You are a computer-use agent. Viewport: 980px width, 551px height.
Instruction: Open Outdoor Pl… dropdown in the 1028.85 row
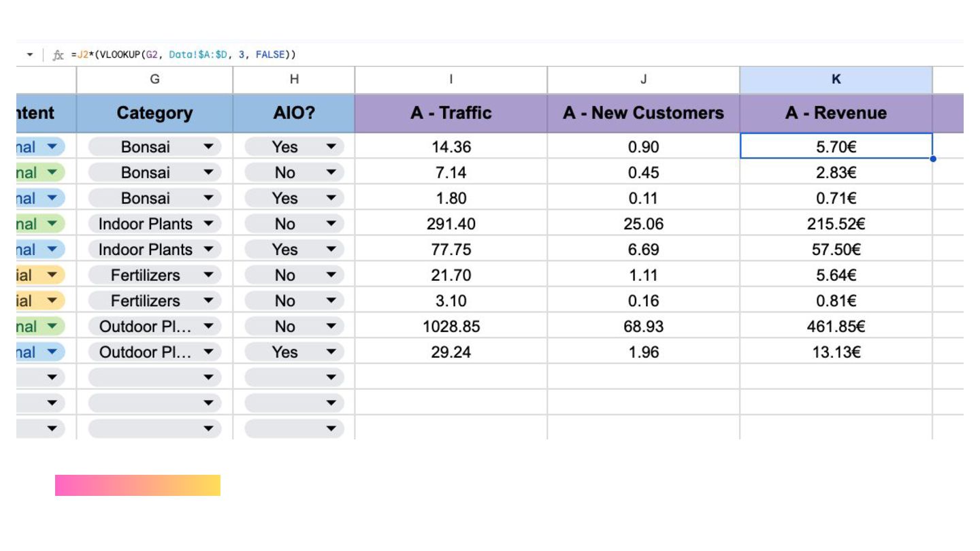(x=208, y=327)
